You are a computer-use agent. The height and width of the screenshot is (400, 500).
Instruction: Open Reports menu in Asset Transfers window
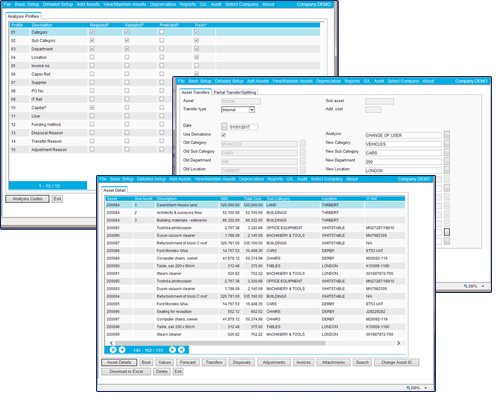tap(352, 81)
